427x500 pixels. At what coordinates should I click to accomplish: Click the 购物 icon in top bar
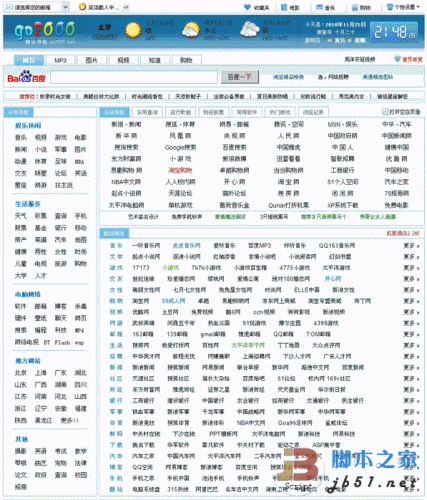(355, 7)
